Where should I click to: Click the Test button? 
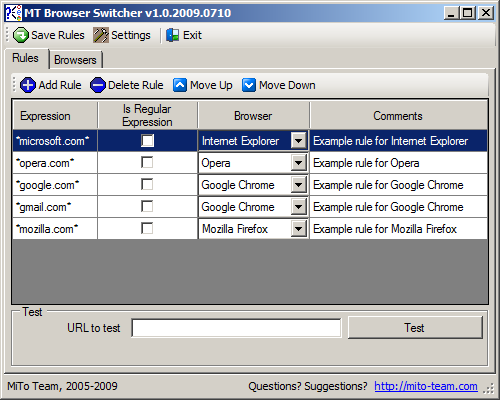[415, 328]
